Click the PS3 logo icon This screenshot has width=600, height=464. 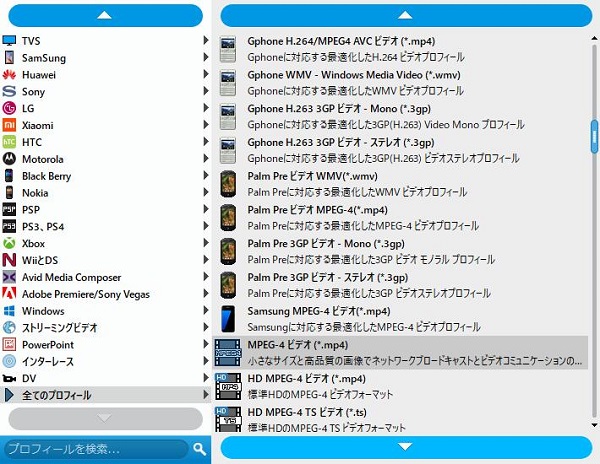9,226
